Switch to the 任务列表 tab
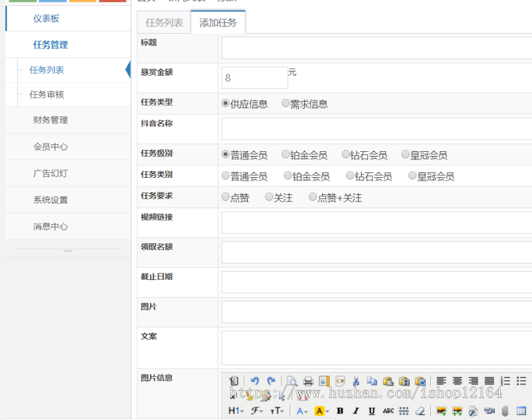The height and width of the screenshot is (420, 532). [x=164, y=22]
